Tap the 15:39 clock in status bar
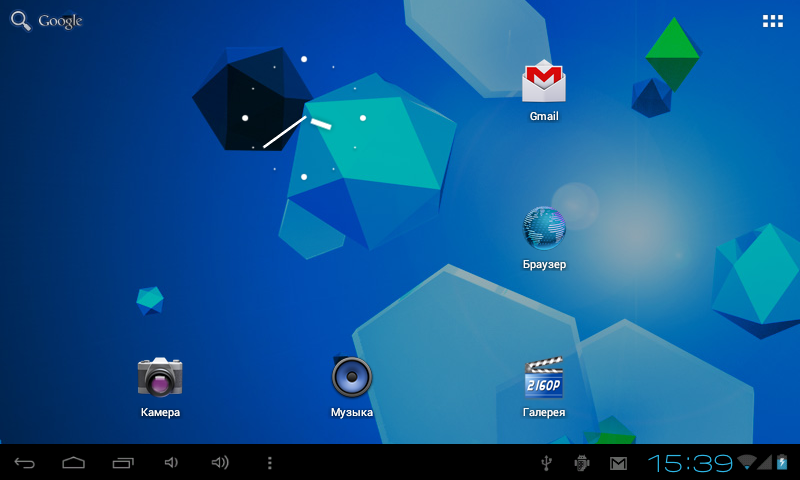Viewport: 800px width, 480px height. pos(690,463)
